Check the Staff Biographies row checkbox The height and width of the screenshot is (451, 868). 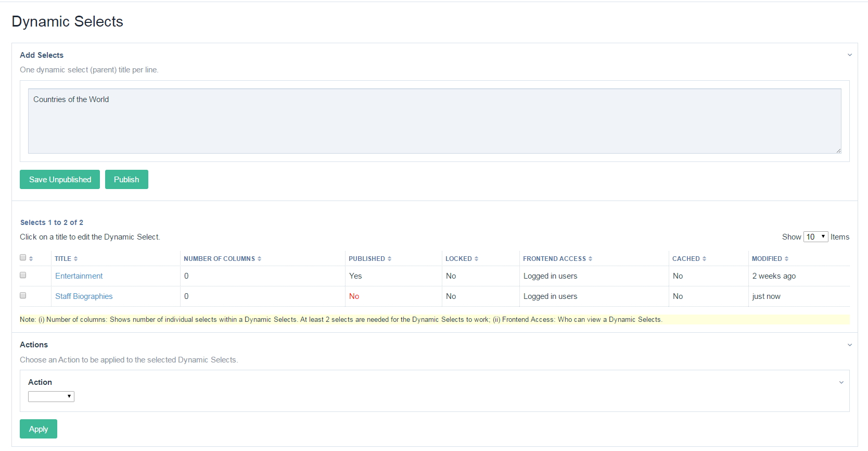pos(23,295)
